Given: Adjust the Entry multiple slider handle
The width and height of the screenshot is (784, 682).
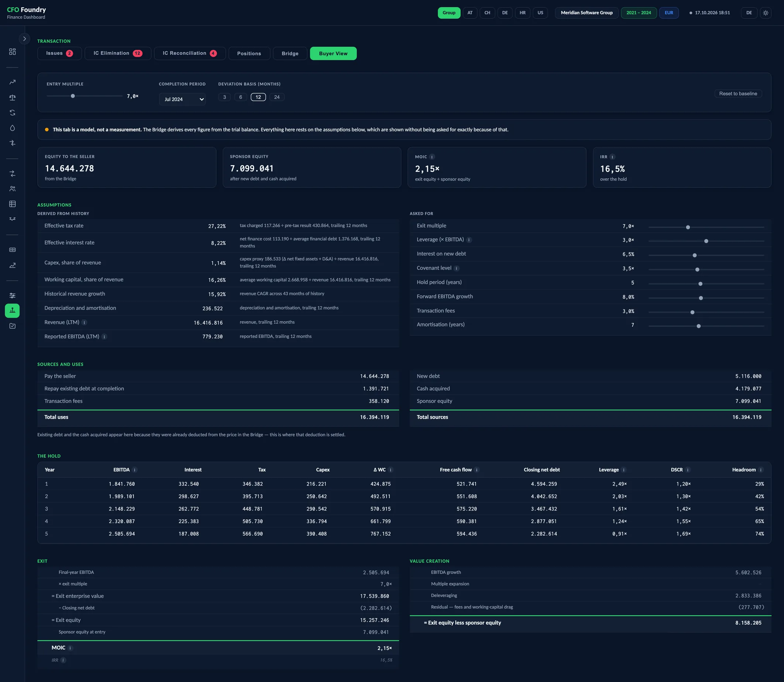Looking at the screenshot, I should (73, 96).
